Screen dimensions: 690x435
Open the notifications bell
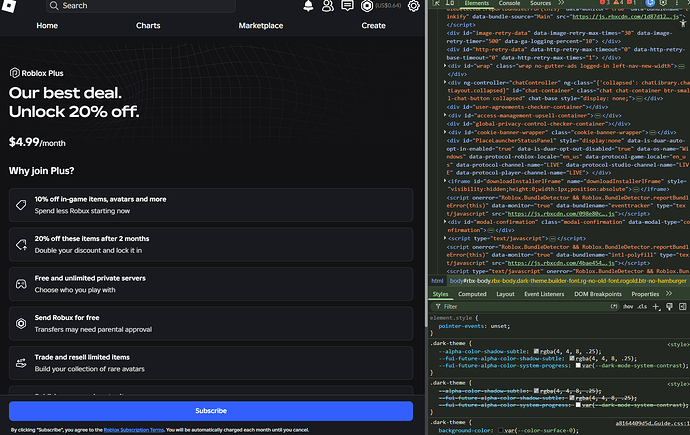(308, 6)
